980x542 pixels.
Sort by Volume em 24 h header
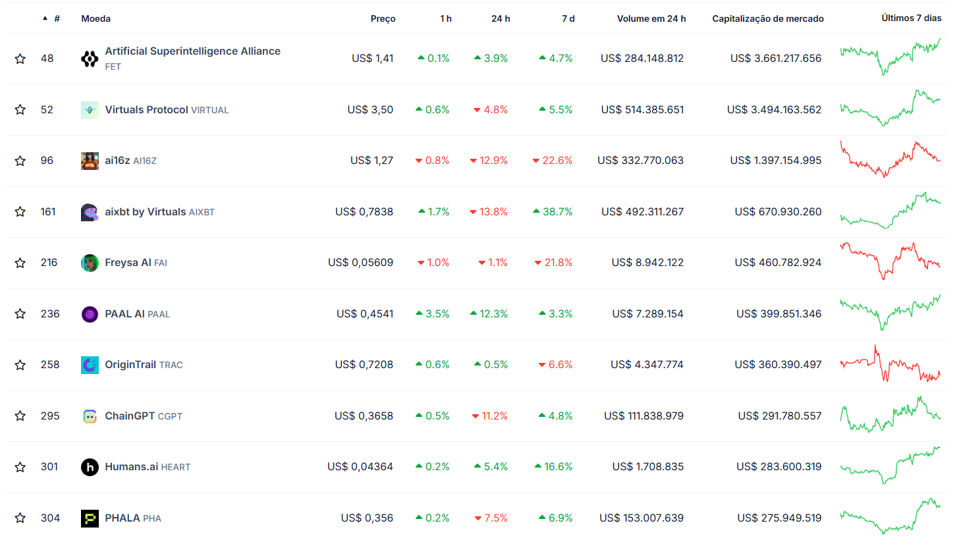tap(651, 18)
